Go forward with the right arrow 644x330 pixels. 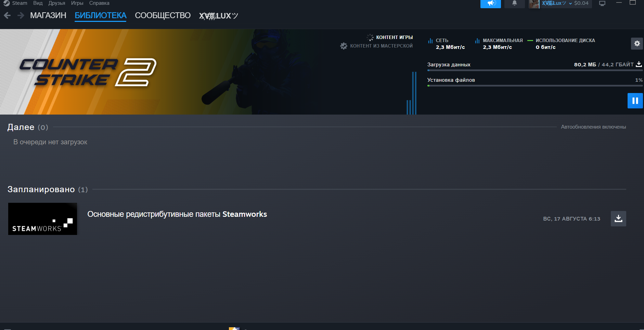coord(21,15)
